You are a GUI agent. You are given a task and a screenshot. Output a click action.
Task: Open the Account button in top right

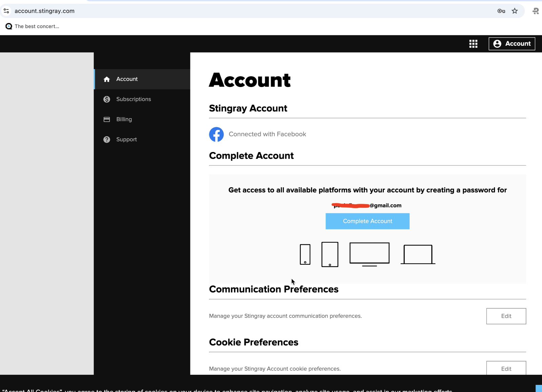pos(512,44)
